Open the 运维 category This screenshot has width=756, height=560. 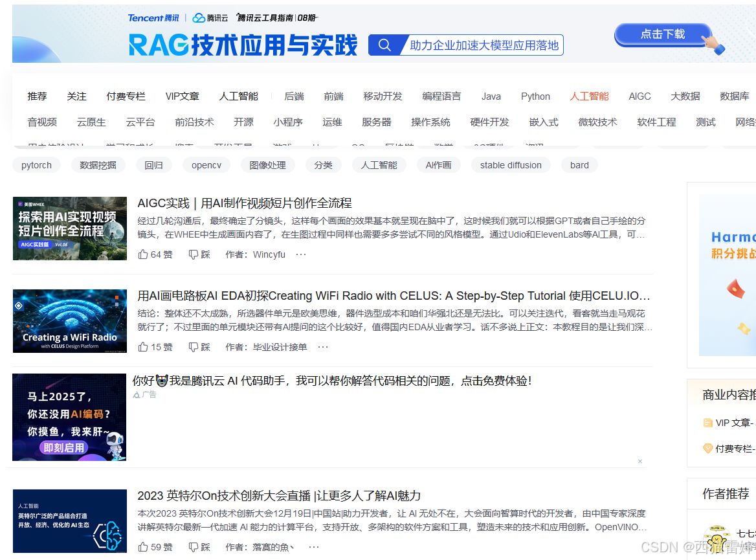[x=332, y=122]
